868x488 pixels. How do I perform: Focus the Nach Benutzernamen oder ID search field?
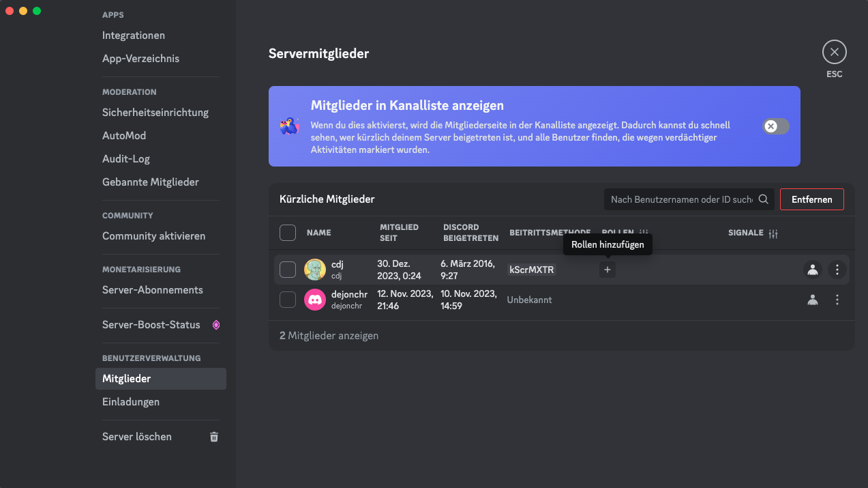680,199
